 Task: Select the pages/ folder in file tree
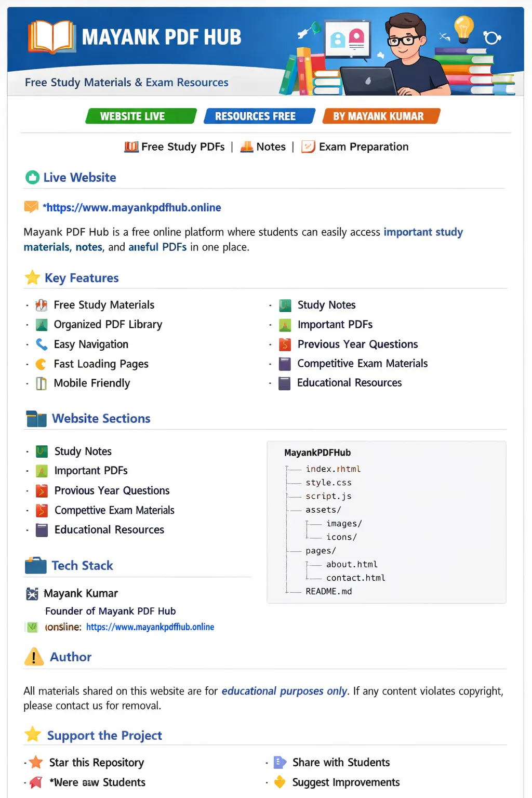(x=321, y=551)
